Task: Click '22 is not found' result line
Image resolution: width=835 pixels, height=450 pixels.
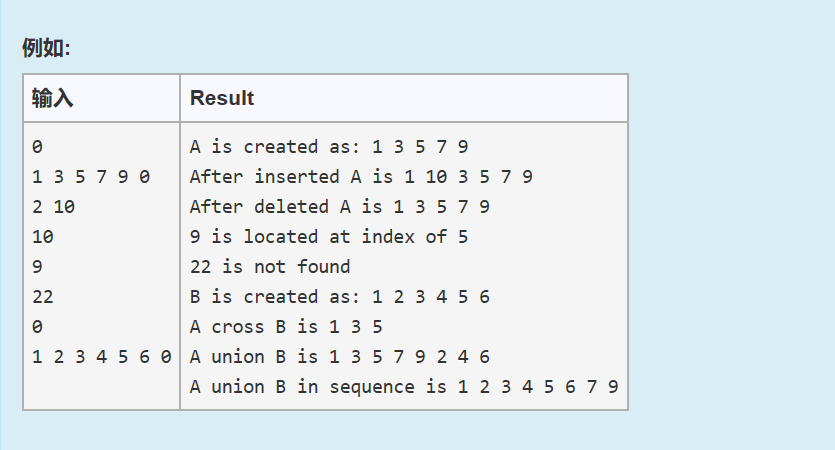Action: pyautogui.click(x=270, y=267)
